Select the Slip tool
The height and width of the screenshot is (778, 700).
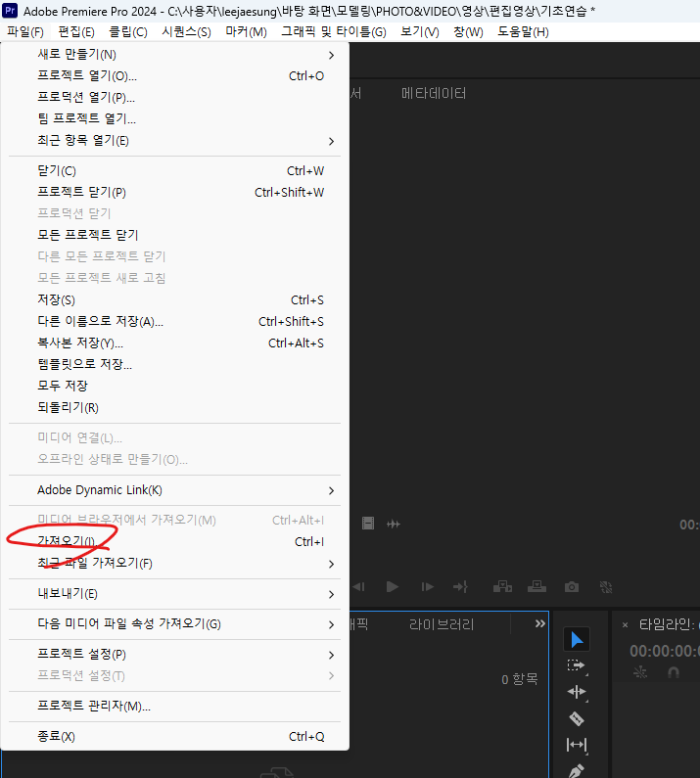coord(577,745)
